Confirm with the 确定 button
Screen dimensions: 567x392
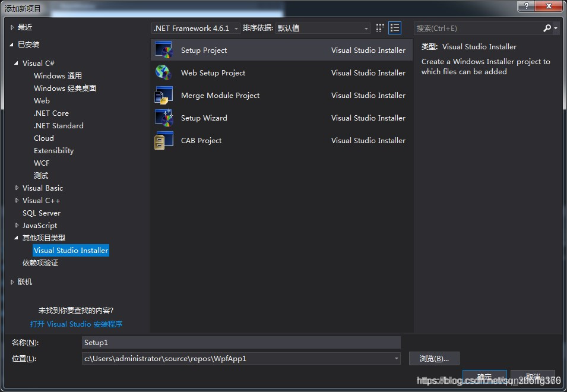tap(484, 377)
